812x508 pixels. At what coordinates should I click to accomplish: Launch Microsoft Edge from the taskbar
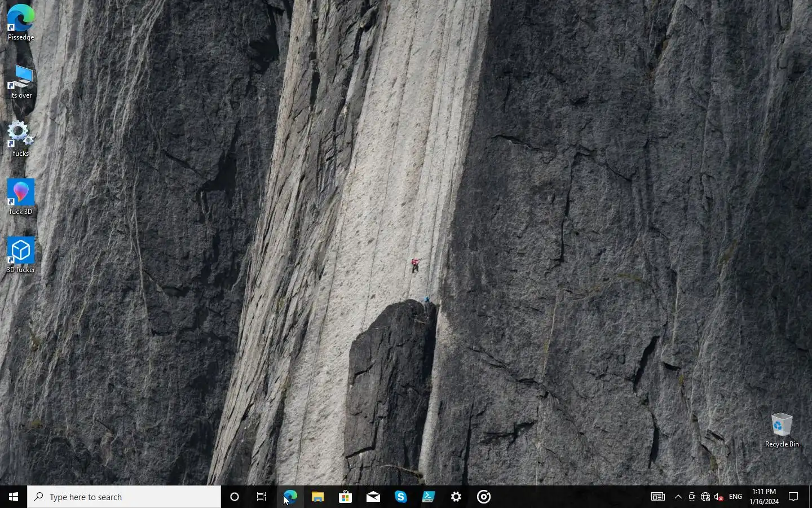(x=290, y=497)
